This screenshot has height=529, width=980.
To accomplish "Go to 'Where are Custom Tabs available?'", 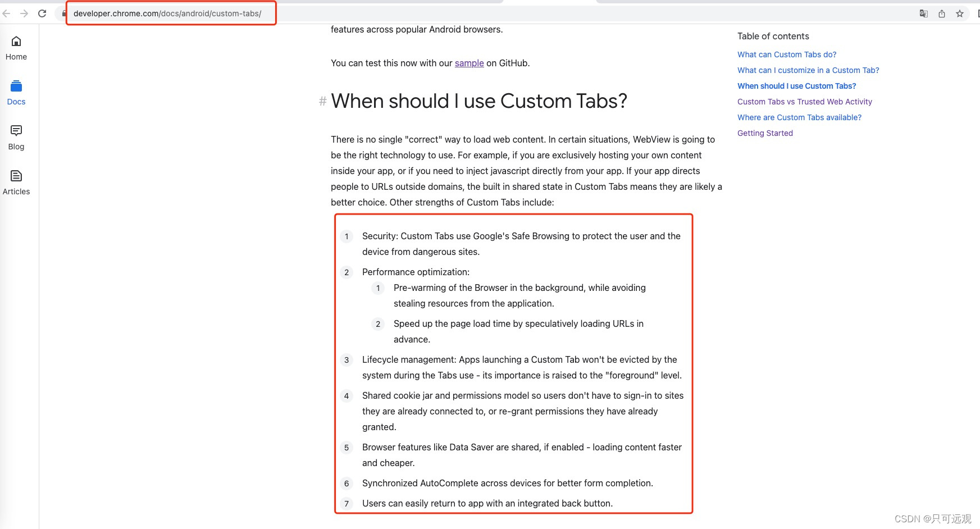I will [x=799, y=117].
